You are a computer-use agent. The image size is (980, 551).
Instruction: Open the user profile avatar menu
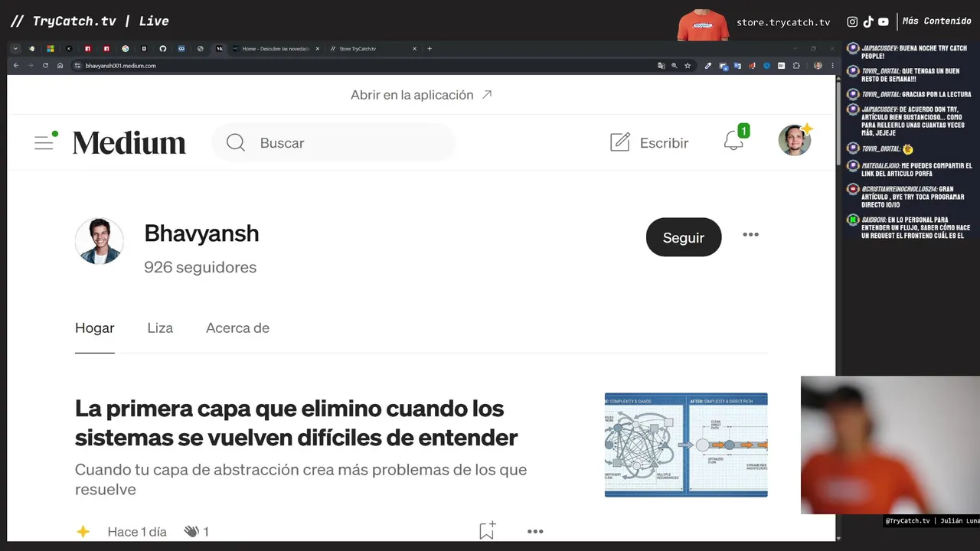[x=795, y=140]
